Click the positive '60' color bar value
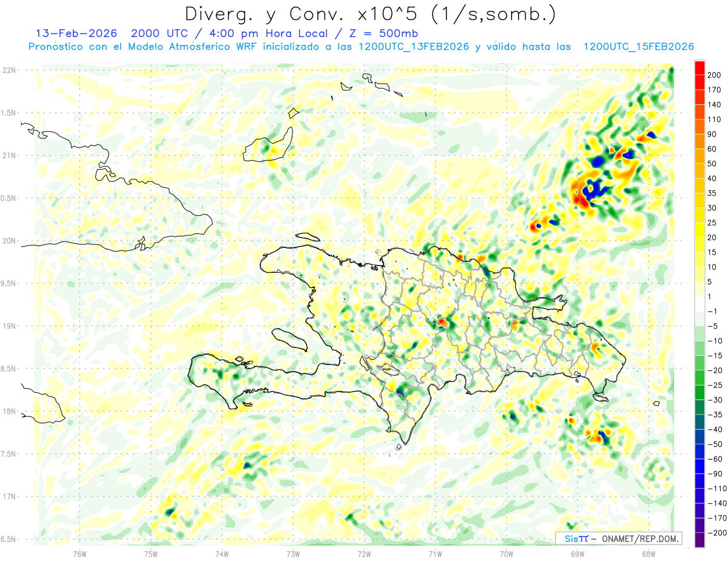The height and width of the screenshot is (562, 728). 712,149
